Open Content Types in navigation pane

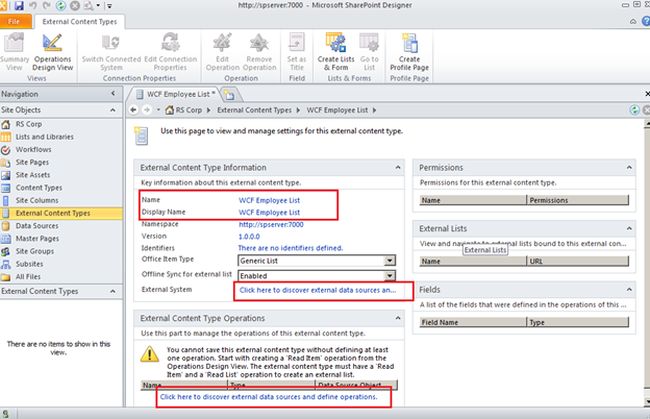point(39,188)
